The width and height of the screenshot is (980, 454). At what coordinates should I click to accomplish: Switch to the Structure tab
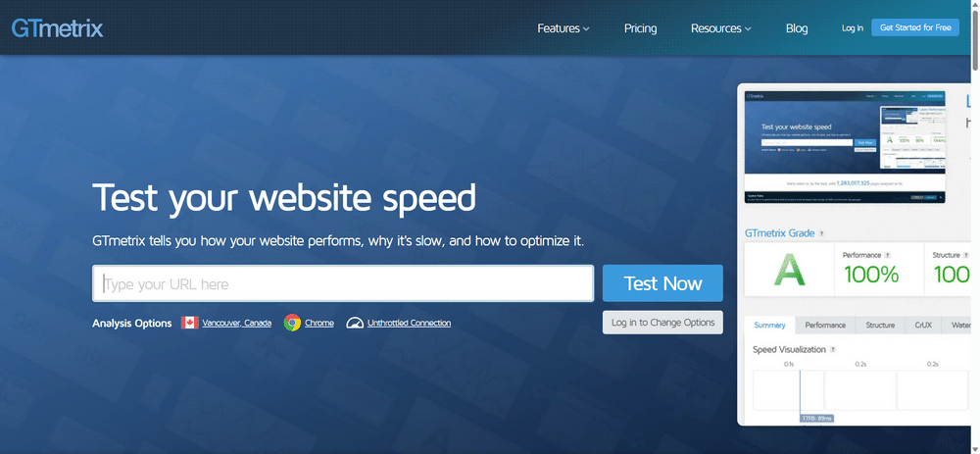pyautogui.click(x=880, y=326)
